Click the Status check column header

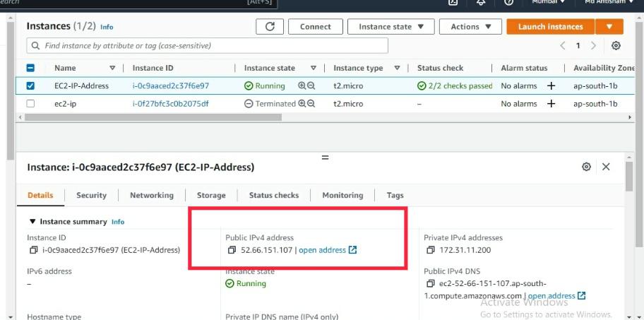[x=441, y=69]
